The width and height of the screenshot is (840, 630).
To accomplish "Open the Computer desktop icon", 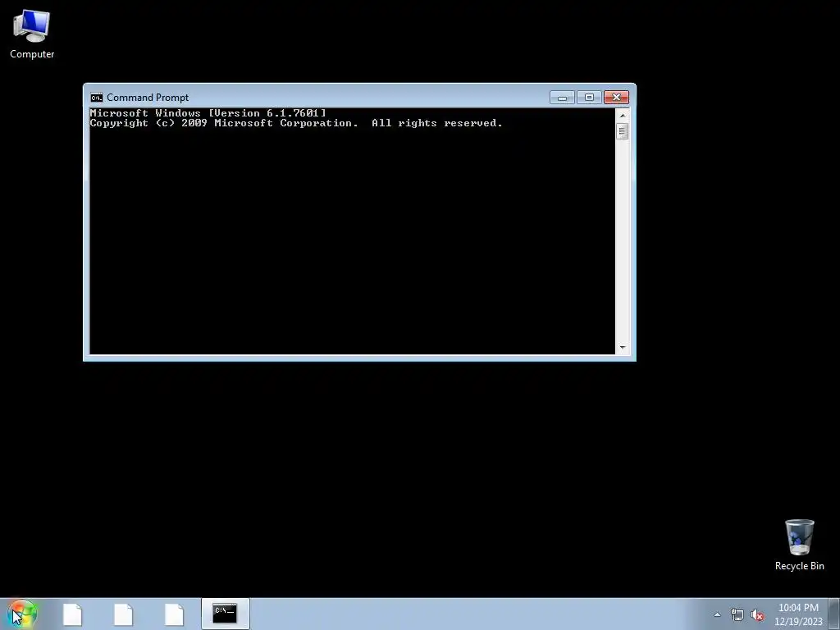I will (x=32, y=34).
